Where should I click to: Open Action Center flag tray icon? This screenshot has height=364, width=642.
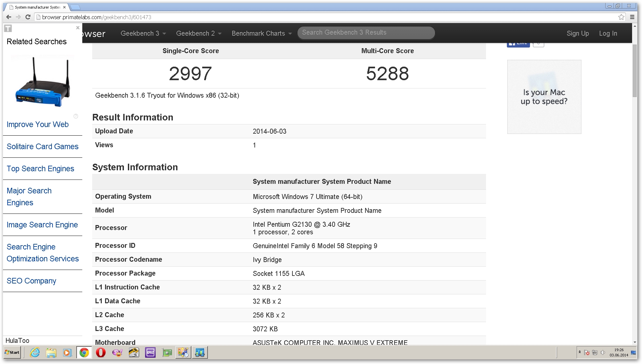(587, 353)
